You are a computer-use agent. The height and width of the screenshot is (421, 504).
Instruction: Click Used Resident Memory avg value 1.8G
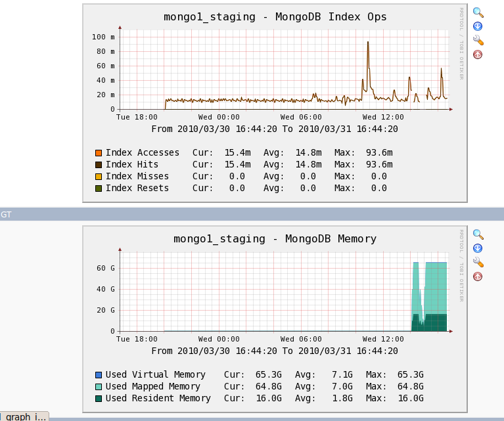point(342,398)
